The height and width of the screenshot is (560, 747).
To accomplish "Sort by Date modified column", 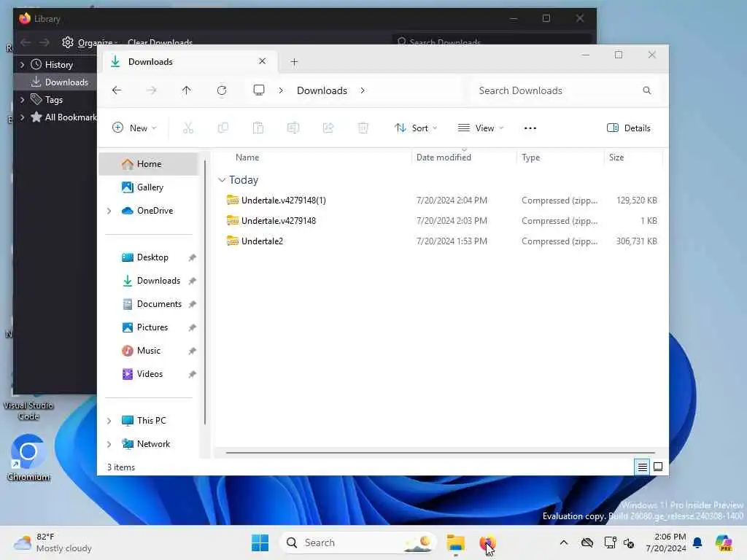I will pyautogui.click(x=444, y=157).
